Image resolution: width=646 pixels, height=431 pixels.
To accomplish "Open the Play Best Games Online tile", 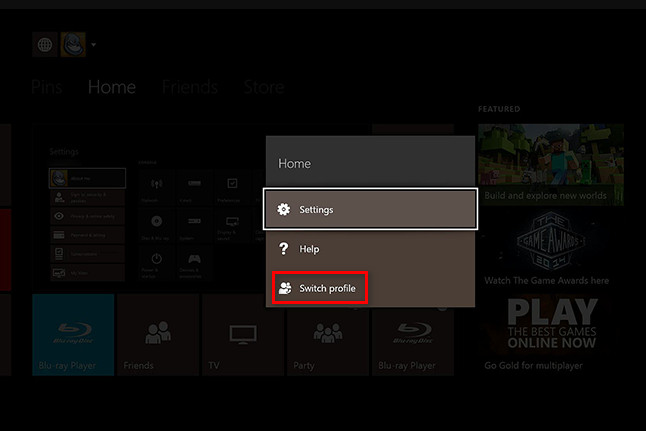I will click(551, 333).
